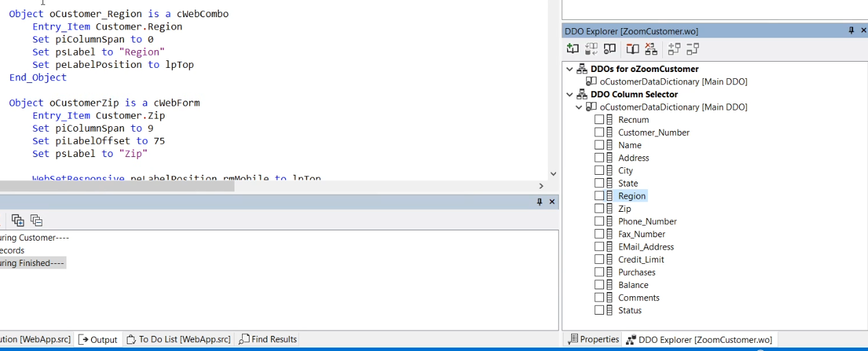Click expand-all icon in the Output panel toolbar
The height and width of the screenshot is (351, 868).
(x=18, y=220)
